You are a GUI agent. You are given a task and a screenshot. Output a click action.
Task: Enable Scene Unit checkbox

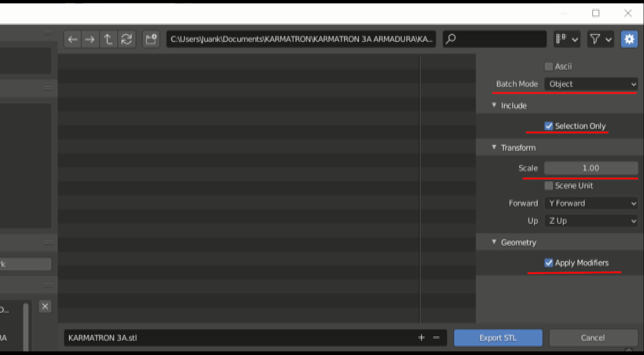click(x=549, y=186)
